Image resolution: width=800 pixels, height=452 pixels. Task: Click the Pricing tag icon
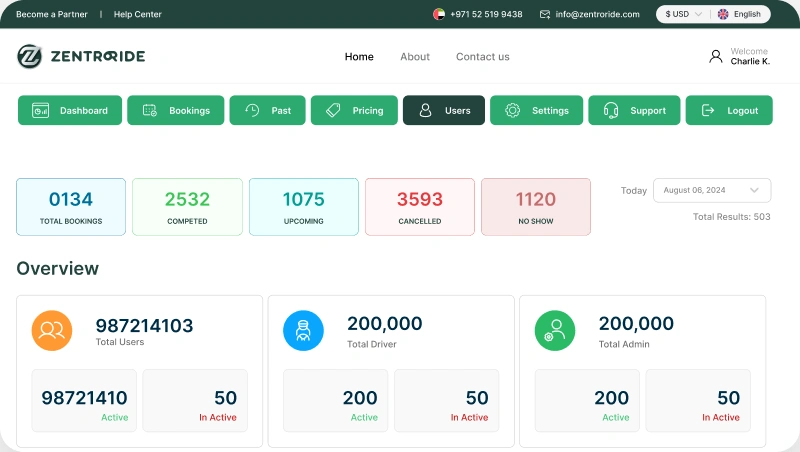point(333,110)
